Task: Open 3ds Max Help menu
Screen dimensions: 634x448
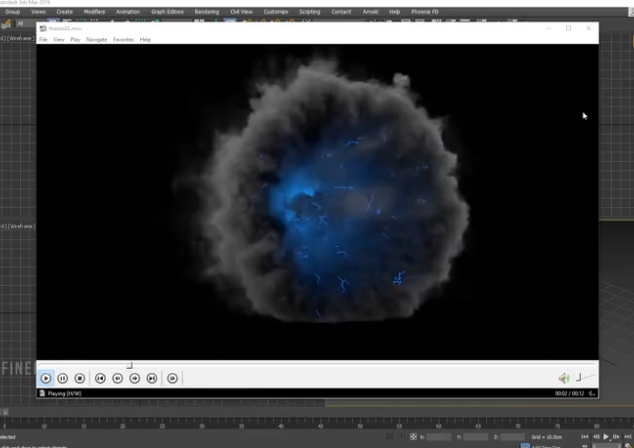Action: [x=395, y=12]
